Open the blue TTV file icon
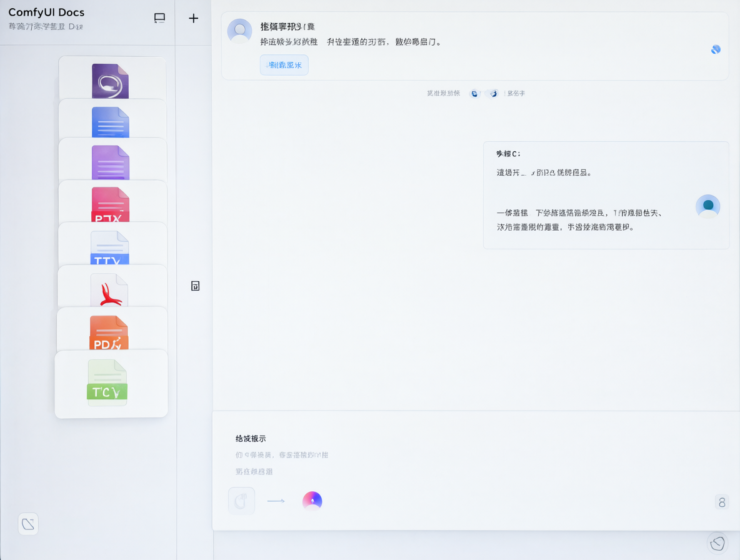This screenshot has height=560, width=740. 109,247
